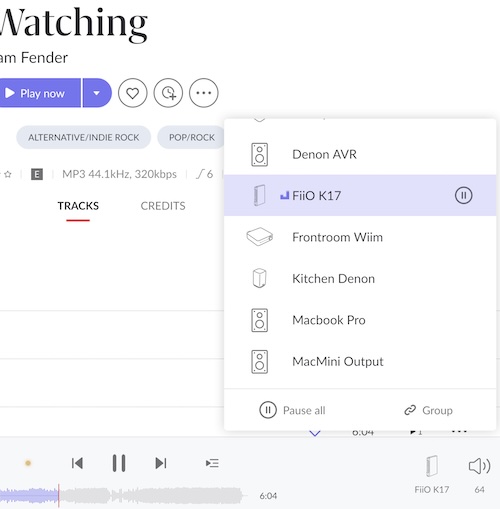Viewport: 500px width, 509px height.
Task: Expand the Play now dropdown arrow
Action: [x=97, y=93]
